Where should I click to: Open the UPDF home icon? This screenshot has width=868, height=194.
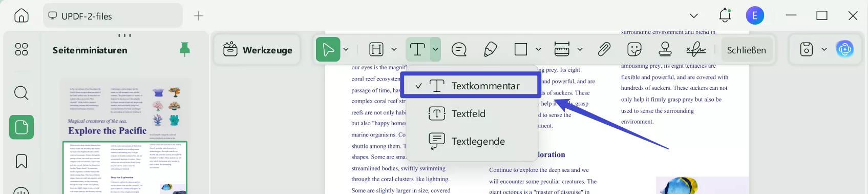pyautogui.click(x=22, y=16)
